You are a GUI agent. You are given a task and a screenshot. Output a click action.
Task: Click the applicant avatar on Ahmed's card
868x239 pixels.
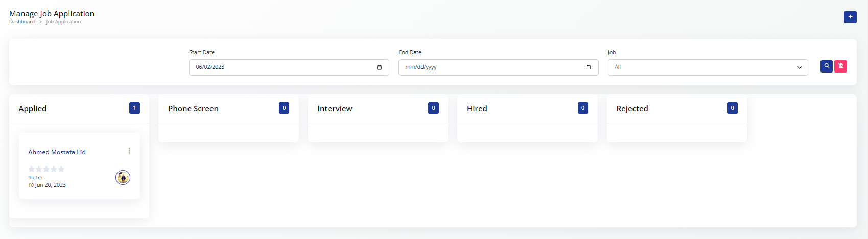[123, 178]
